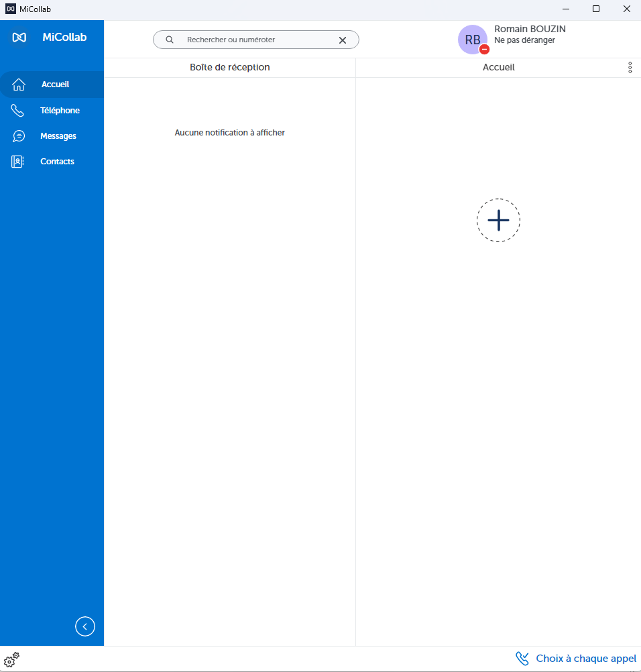Change the Ne pas déranger status
641x672 pixels.
point(524,40)
